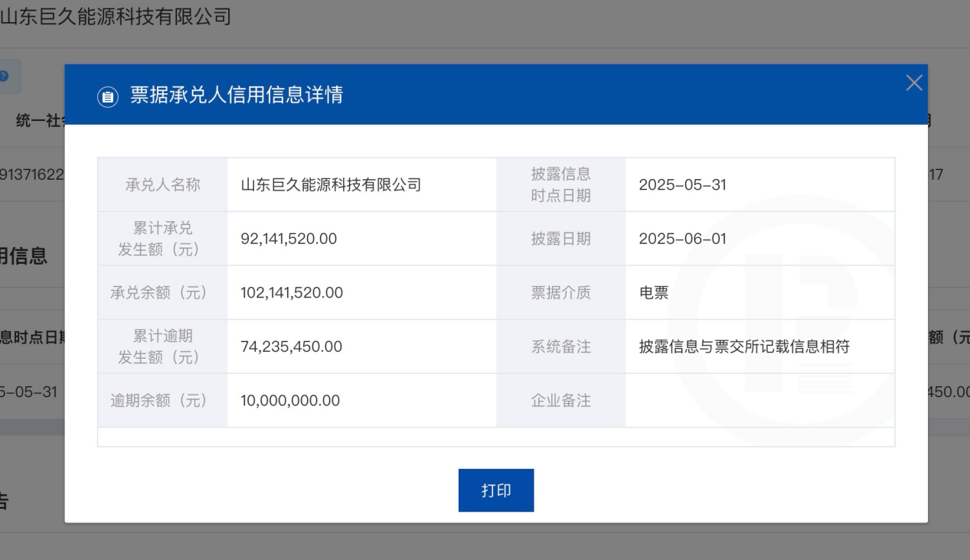
Task: Click the 打印 button
Action: pos(496,490)
